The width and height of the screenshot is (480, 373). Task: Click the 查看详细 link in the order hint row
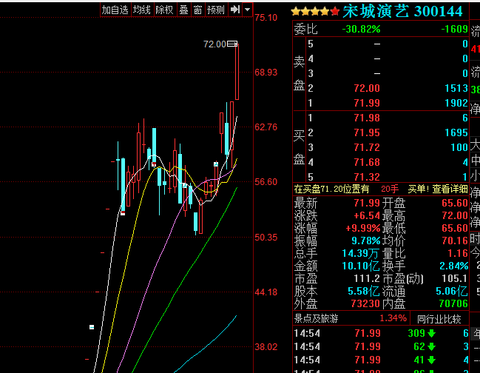click(x=450, y=189)
